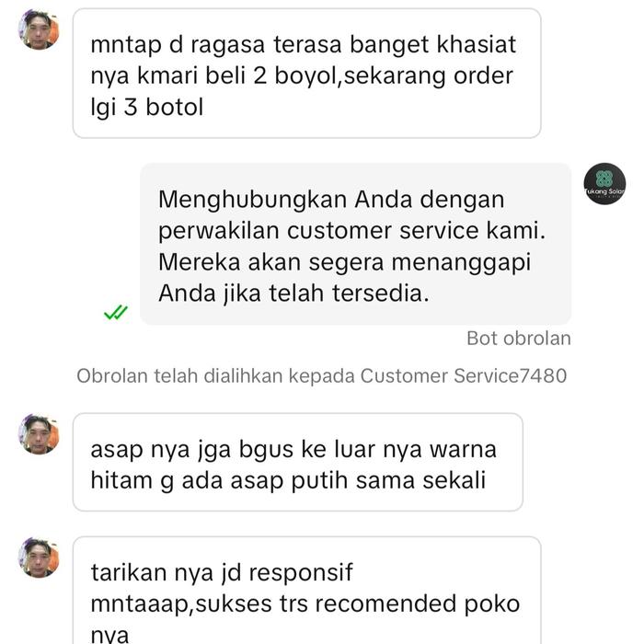Viewport: 644px width, 644px height.
Task: Select the 'mntap d ragasa terasa' message bubble
Action: point(306,74)
